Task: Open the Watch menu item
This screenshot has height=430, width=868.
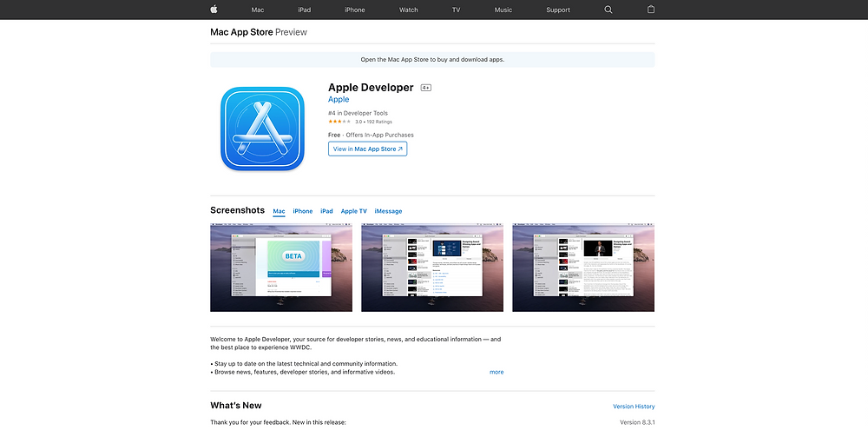Action: (x=409, y=10)
